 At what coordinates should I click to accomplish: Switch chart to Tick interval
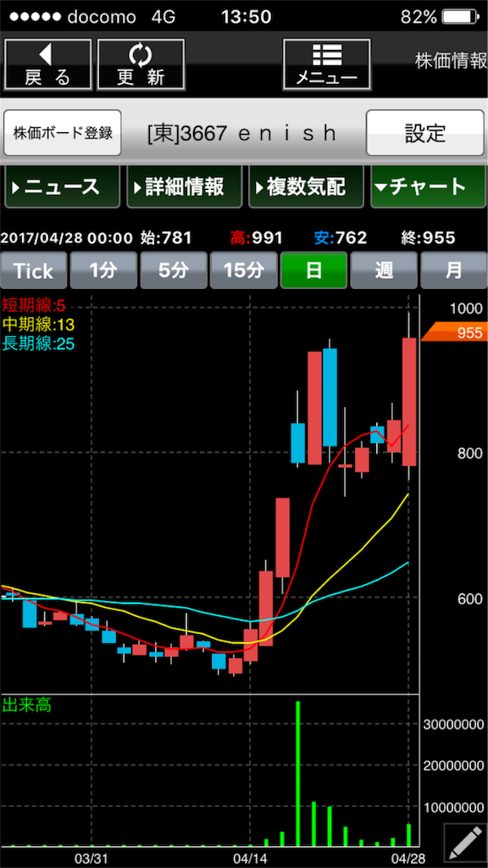point(33,270)
